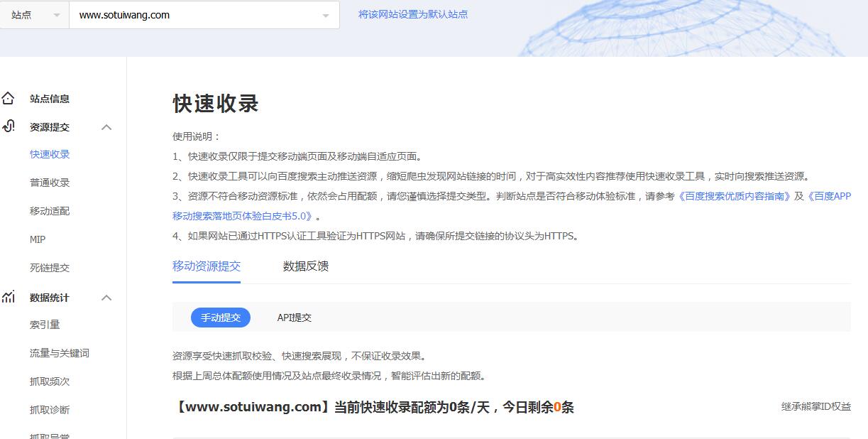Switch to the 移动资源提交 tab
The image size is (868, 439).
pos(207,266)
